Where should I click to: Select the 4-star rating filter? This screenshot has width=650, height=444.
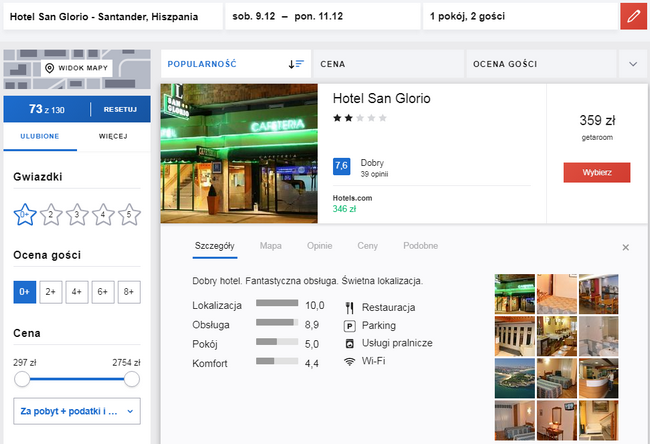[x=103, y=213]
